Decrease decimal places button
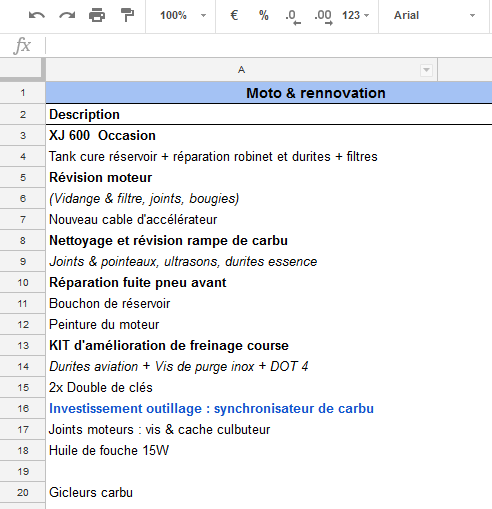Viewport: 492px width, 509px height. (293, 17)
